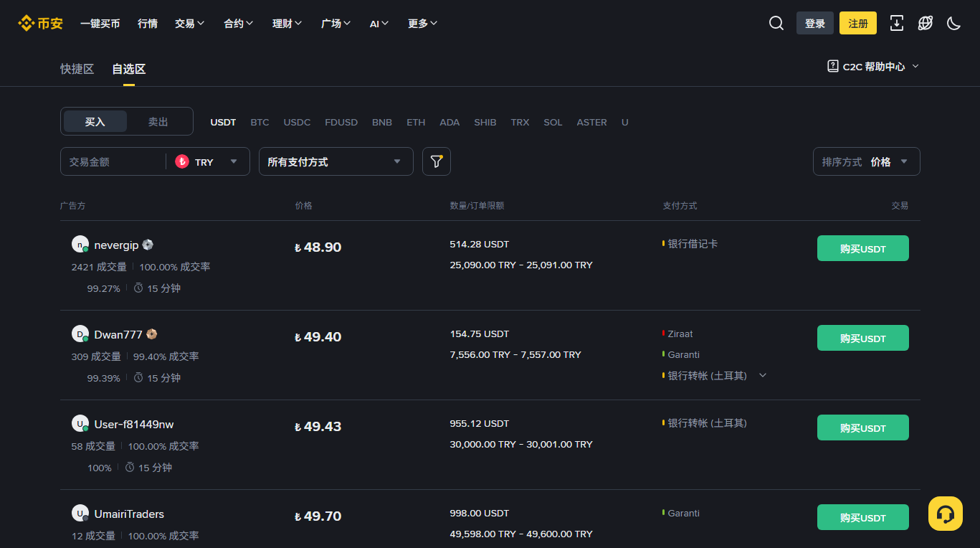The height and width of the screenshot is (548, 980).
Task: Open Dwan777's merchant profile link
Action: pyautogui.click(x=118, y=334)
